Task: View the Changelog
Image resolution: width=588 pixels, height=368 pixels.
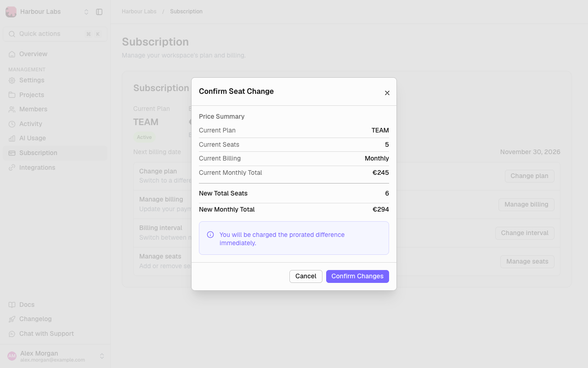Action: pyautogui.click(x=55, y=319)
